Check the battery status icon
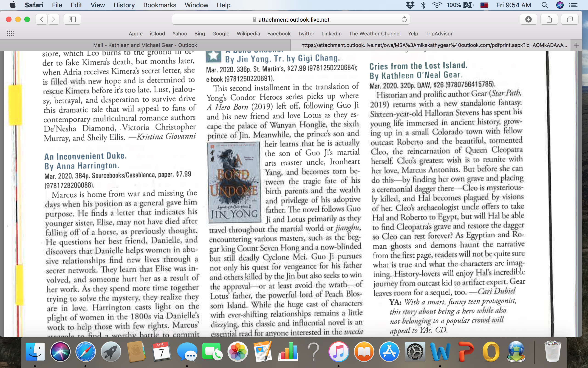 pos(468,5)
